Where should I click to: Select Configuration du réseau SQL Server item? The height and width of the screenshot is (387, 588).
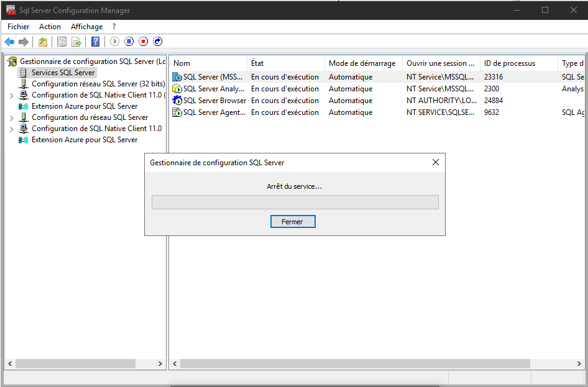90,117
